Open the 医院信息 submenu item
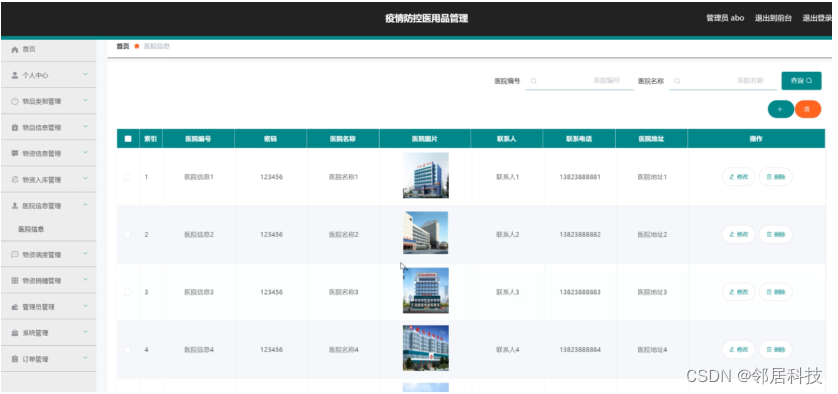838x394 pixels. [31, 229]
